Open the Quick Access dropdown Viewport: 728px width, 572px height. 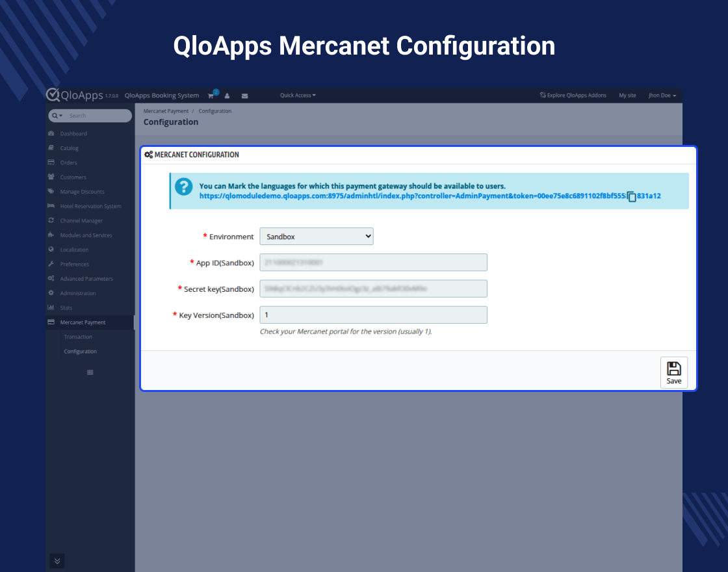[298, 95]
